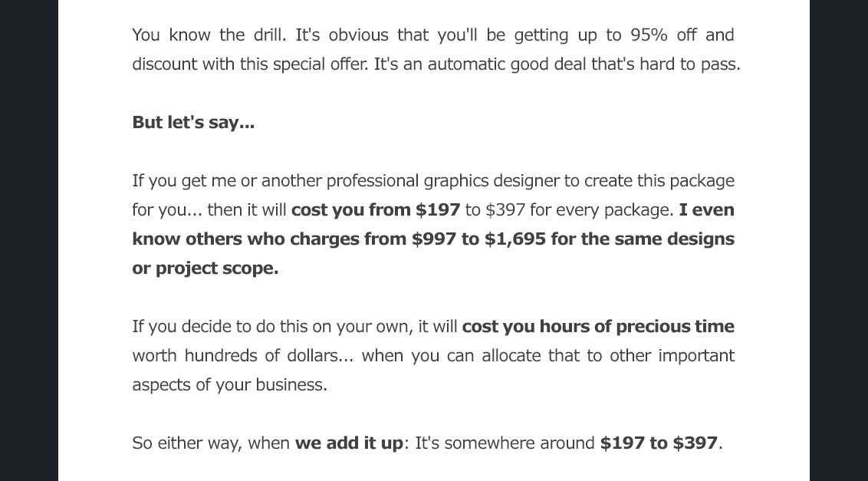The height and width of the screenshot is (481, 868).
Task: Click bold "cost you hours of precious time"
Action: (x=598, y=327)
